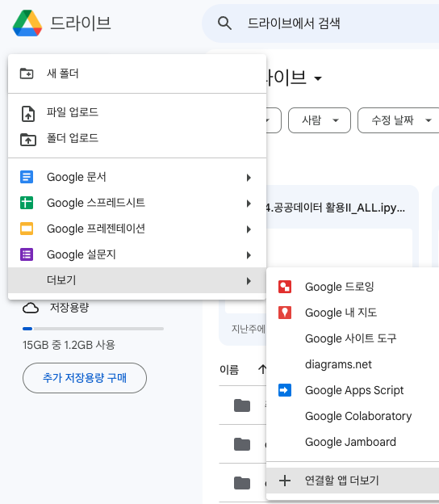The image size is (439, 504).
Task: Select Google 사이트 도구 from the submenu
Action: pos(353,338)
